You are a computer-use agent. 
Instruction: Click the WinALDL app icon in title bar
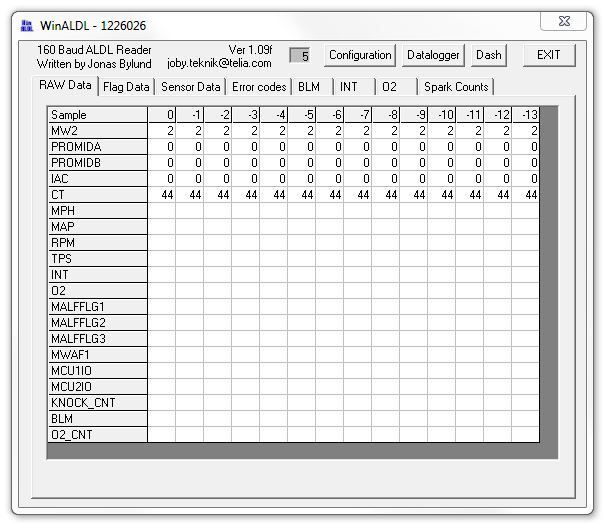point(27,25)
